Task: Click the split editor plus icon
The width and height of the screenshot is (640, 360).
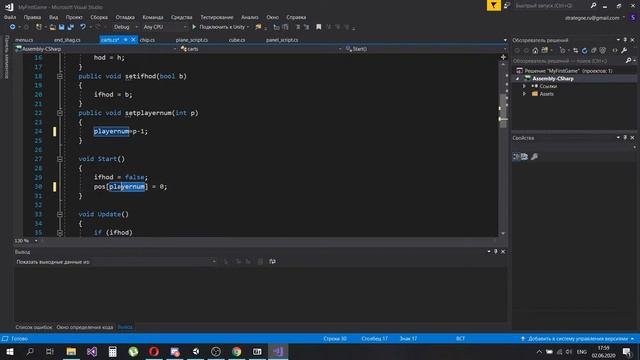Action: (503, 57)
